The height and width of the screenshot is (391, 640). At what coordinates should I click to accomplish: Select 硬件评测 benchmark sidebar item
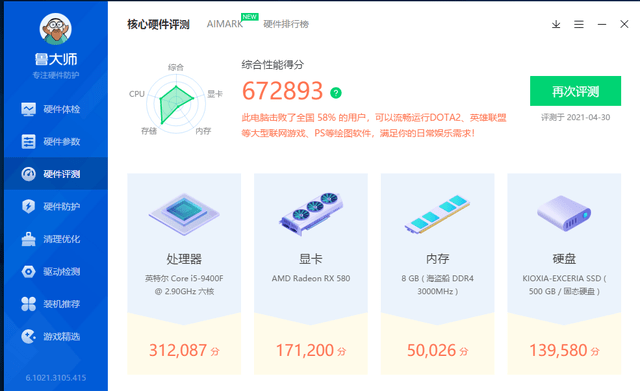[56, 174]
